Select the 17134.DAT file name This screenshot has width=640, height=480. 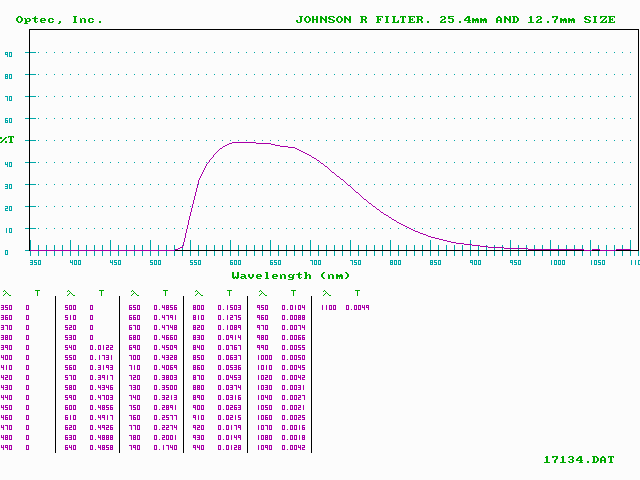(578, 460)
